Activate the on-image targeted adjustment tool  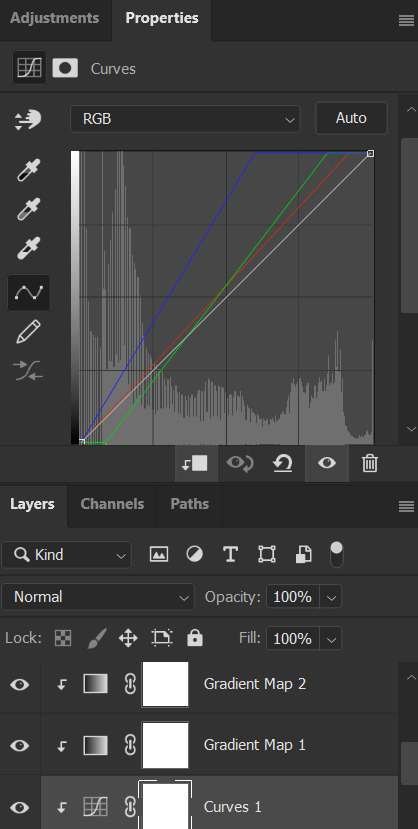point(28,119)
